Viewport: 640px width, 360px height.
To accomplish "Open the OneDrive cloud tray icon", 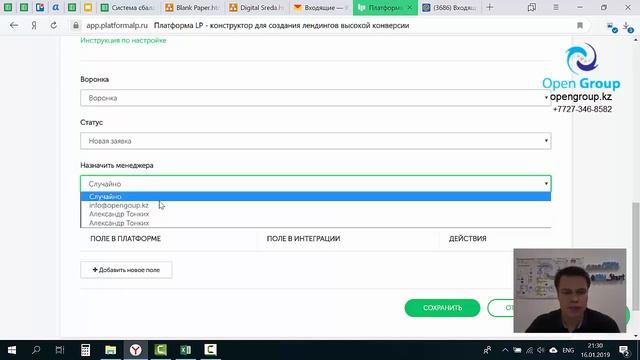I will point(553,350).
